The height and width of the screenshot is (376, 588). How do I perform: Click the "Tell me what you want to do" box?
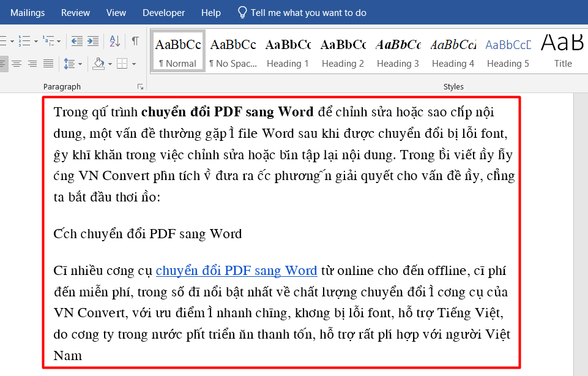click(308, 12)
